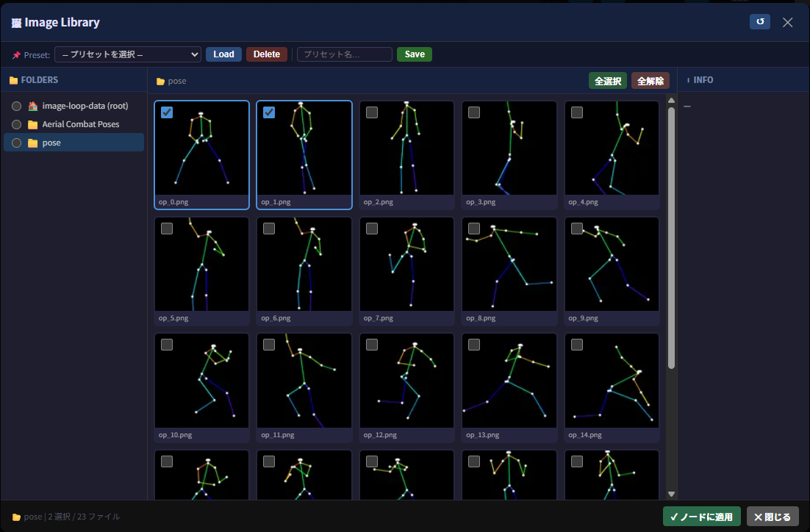The width and height of the screenshot is (810, 532).
Task: Focus the preset name input field
Action: (344, 54)
